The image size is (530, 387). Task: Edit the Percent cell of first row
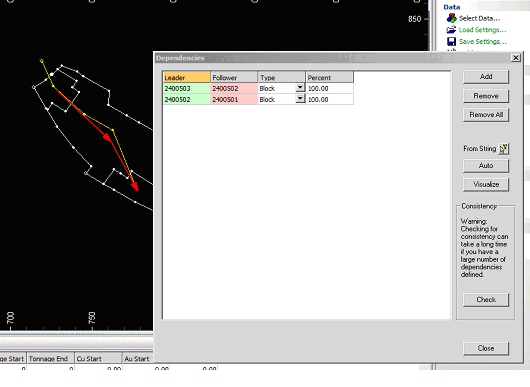[330, 88]
